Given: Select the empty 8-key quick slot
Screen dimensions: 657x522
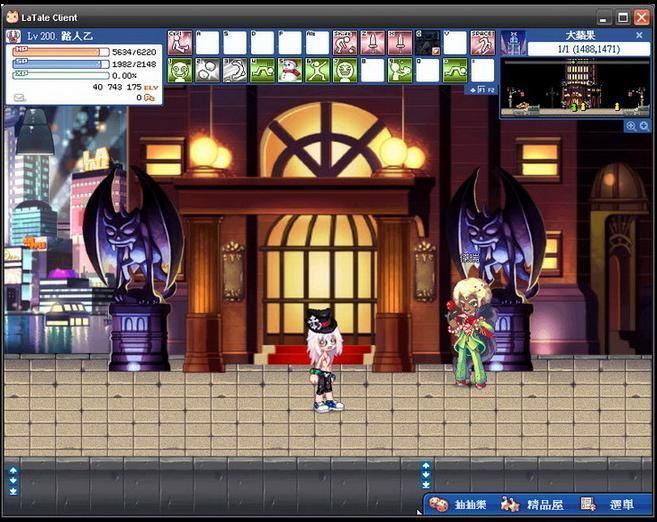Looking at the screenshot, I should [x=372, y=70].
